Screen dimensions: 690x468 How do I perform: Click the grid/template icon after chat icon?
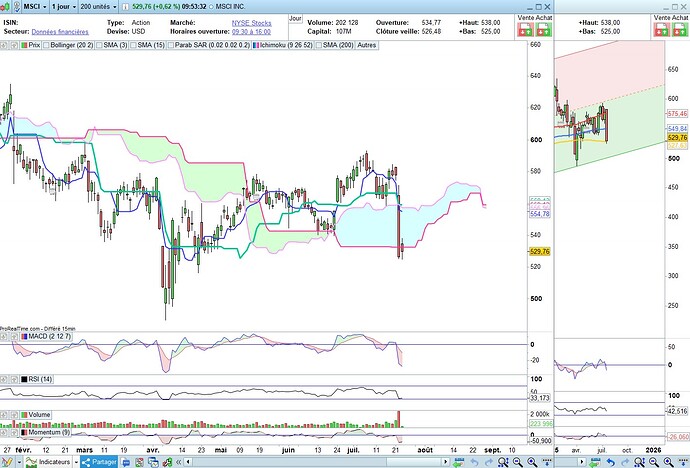pyautogui.click(x=139, y=462)
